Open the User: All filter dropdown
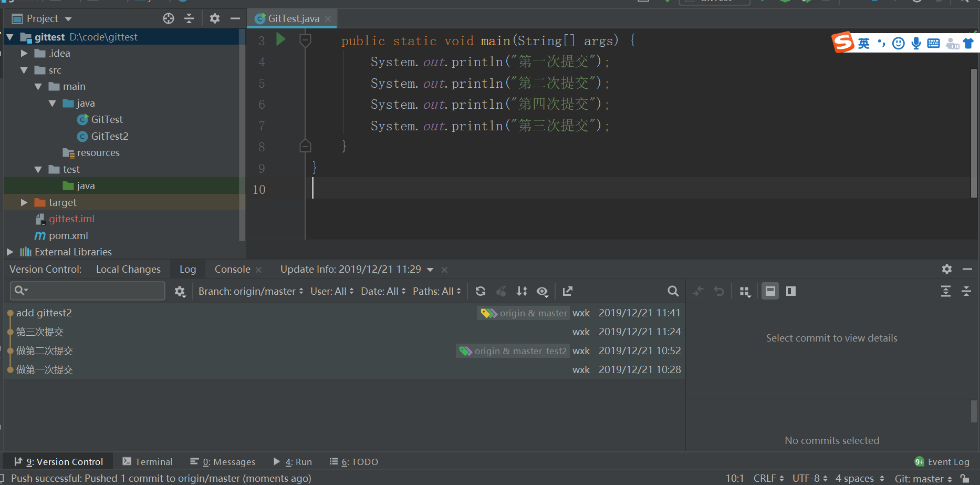The image size is (980, 485). click(332, 291)
